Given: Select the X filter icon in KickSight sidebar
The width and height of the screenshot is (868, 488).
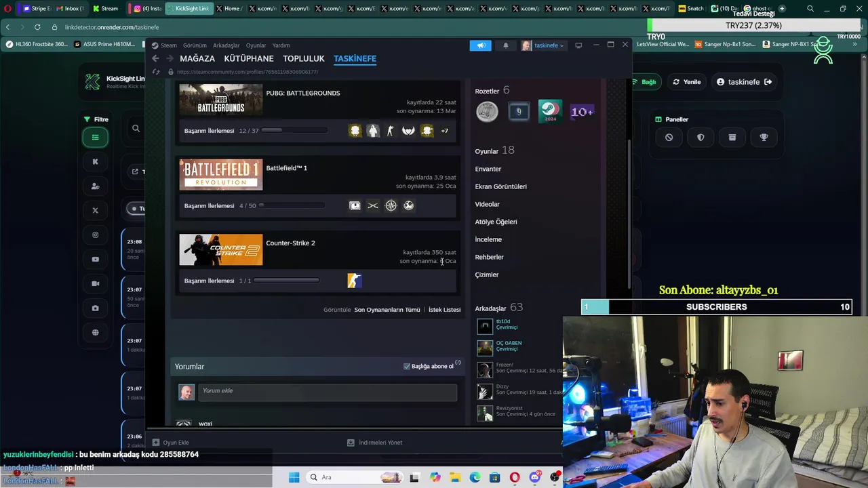Looking at the screenshot, I should [95, 210].
